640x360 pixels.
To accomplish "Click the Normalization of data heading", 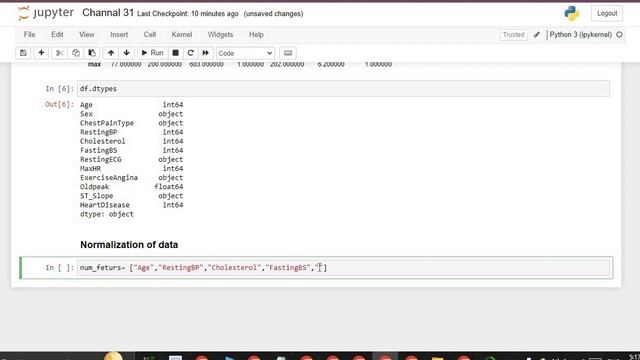I will coord(129,245).
